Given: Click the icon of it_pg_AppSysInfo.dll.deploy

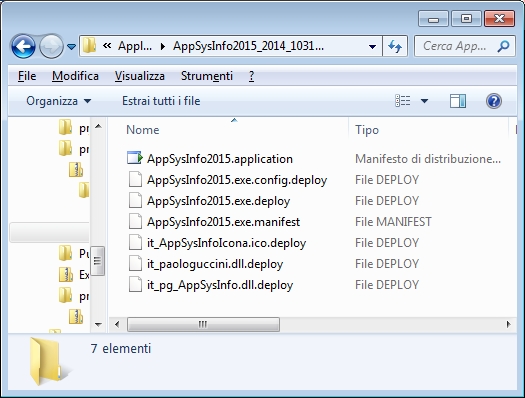Looking at the screenshot, I should 135,285.
